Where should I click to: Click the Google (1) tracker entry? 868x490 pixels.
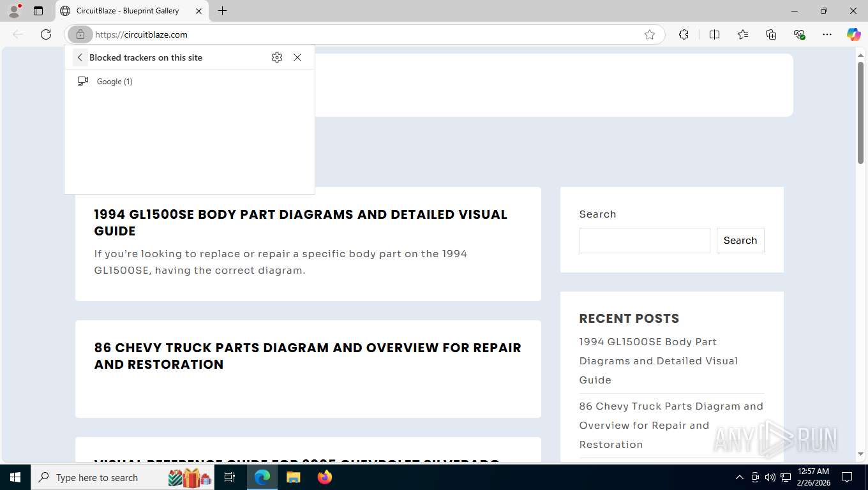[x=190, y=82]
